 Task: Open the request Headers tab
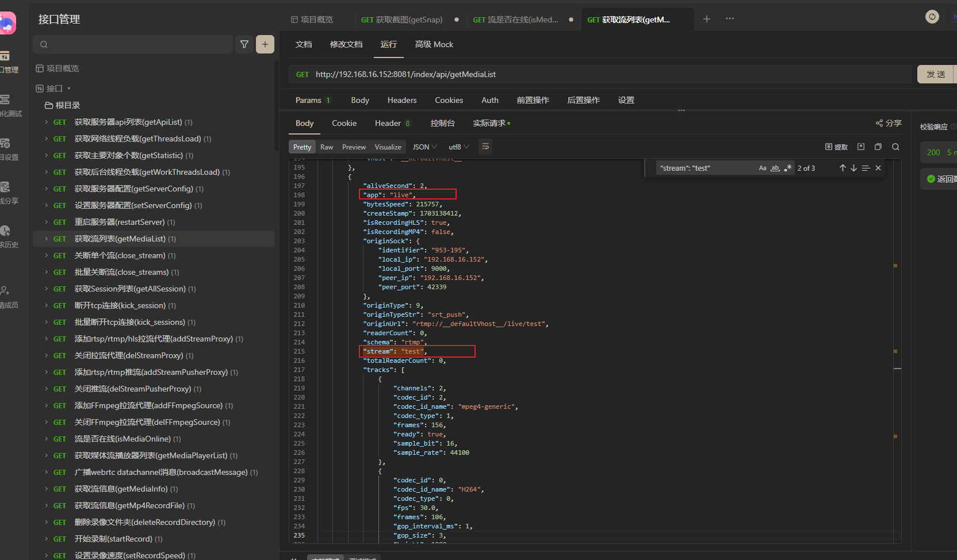pos(402,100)
